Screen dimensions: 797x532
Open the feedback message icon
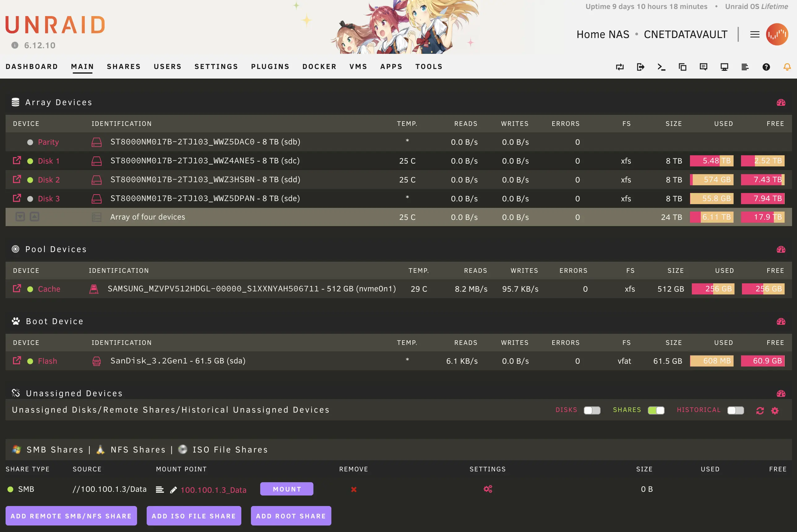(x=703, y=67)
